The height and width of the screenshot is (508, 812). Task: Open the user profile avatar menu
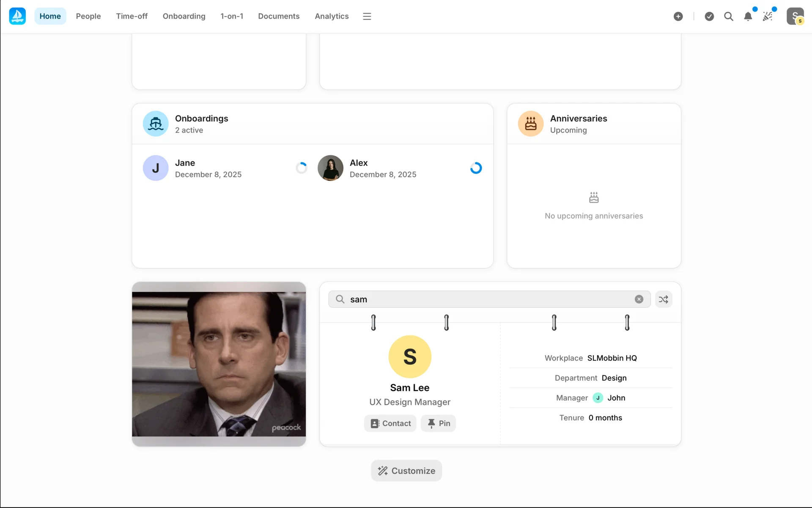point(795,17)
